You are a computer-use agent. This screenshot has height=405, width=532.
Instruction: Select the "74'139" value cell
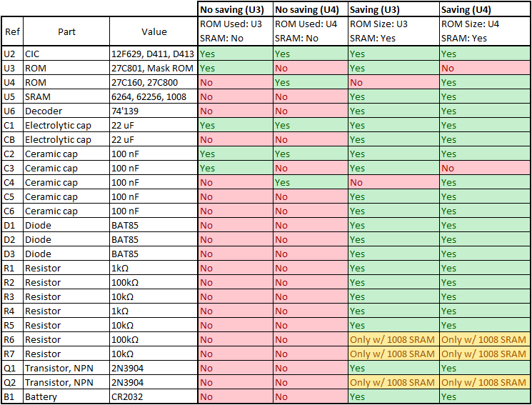[x=153, y=111]
